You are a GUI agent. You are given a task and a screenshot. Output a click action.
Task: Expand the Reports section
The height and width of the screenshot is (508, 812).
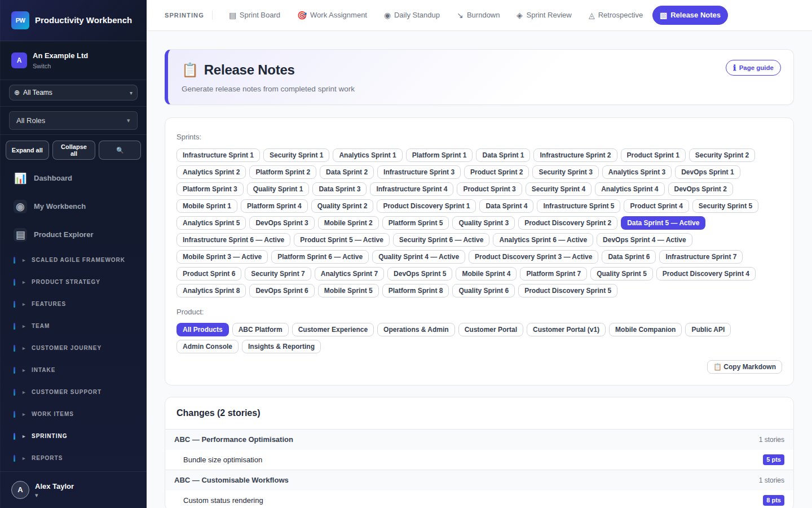(x=73, y=458)
